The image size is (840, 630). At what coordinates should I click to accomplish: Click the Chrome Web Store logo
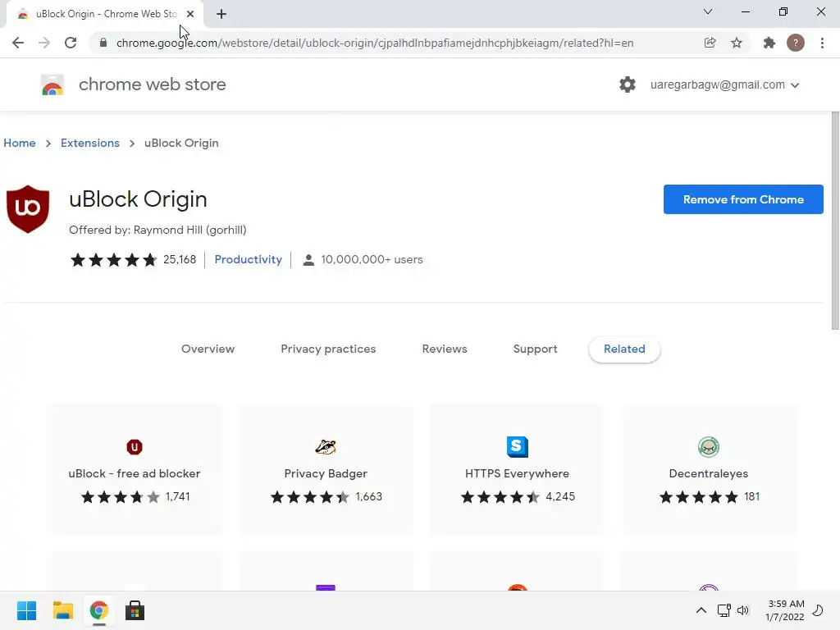pos(52,84)
